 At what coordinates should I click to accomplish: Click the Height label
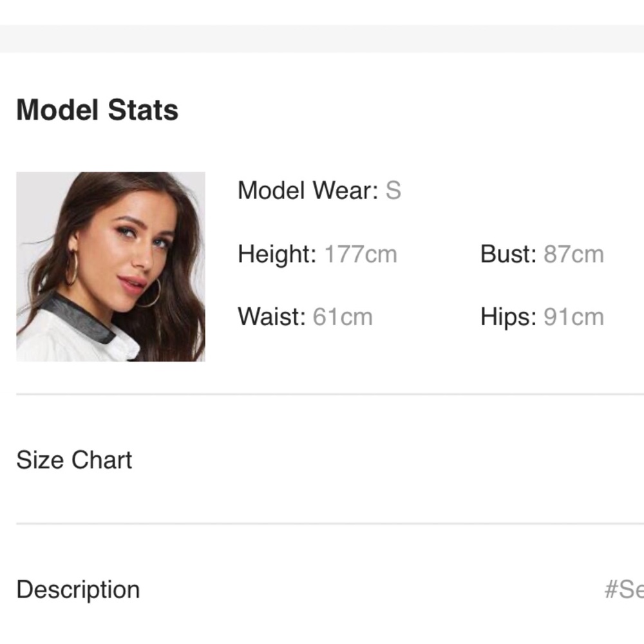pyautogui.click(x=277, y=254)
